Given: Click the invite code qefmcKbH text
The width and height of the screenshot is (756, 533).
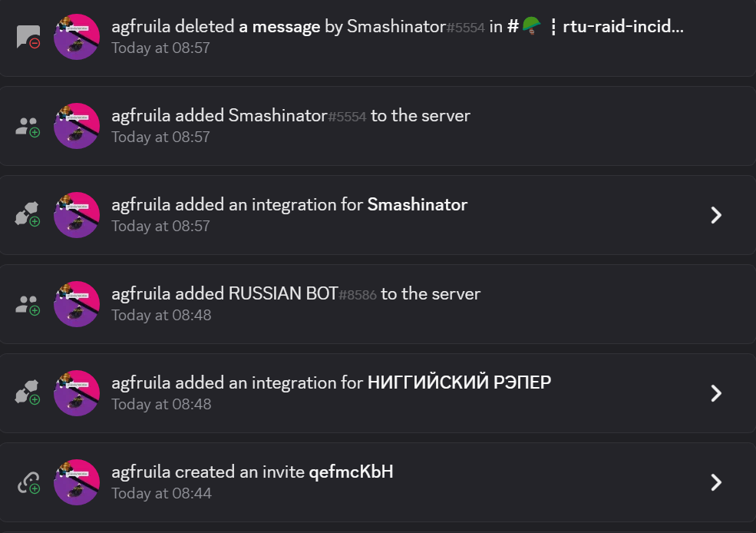Looking at the screenshot, I should click(x=351, y=472).
